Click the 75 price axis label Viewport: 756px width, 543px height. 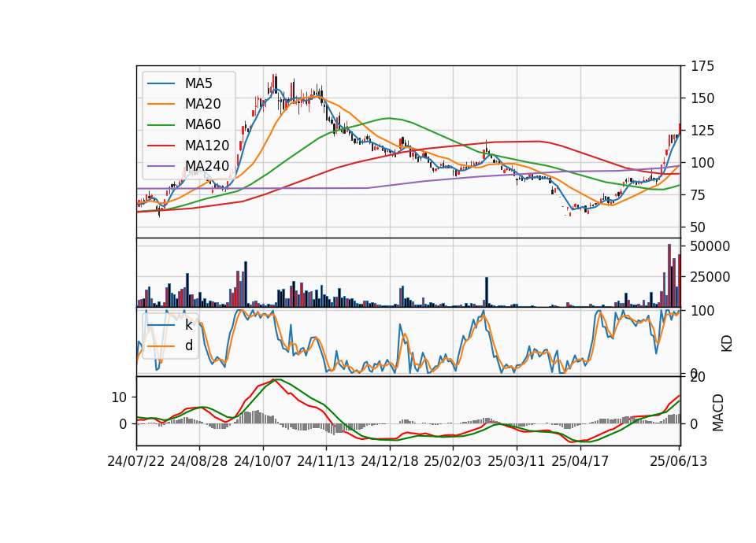click(x=699, y=195)
